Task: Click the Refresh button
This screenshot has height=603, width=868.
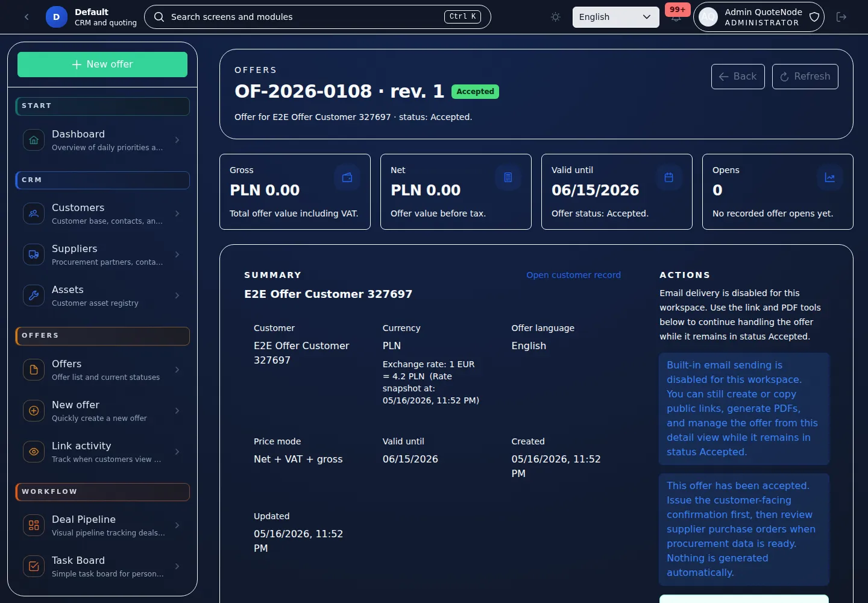Action: [x=805, y=77]
